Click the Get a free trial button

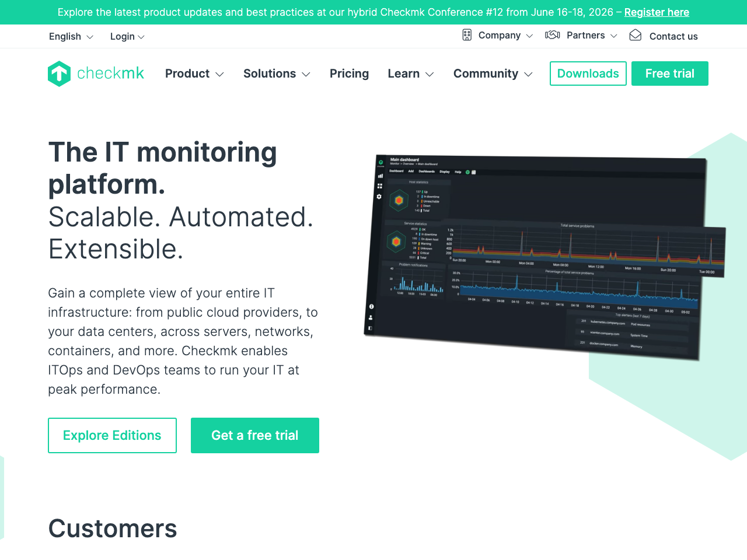click(255, 435)
